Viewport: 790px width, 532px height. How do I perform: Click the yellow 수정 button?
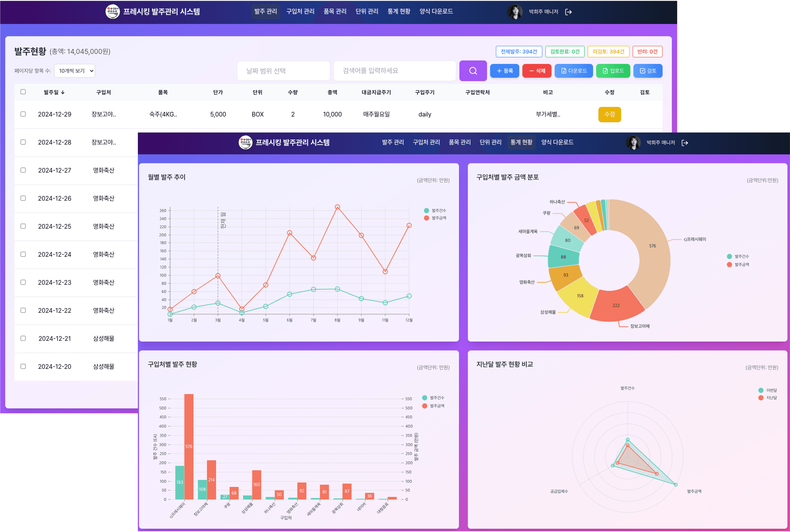(x=609, y=114)
